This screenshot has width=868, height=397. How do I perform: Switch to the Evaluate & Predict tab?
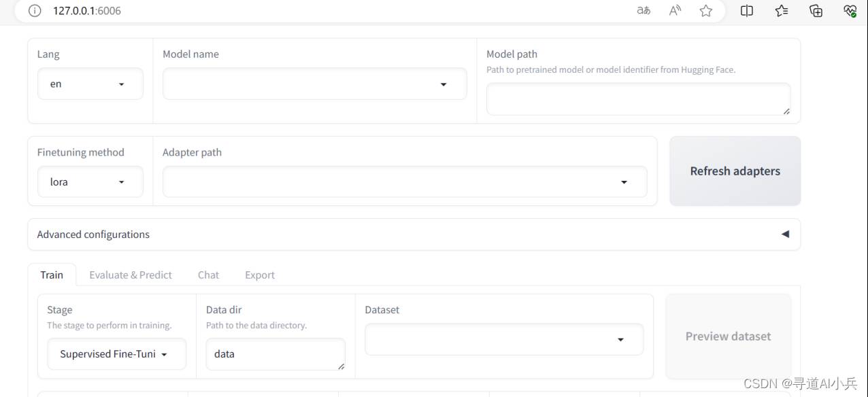(131, 275)
